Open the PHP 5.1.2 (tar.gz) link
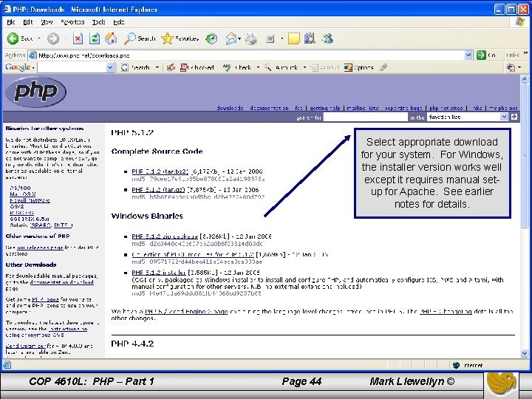 click(158, 190)
